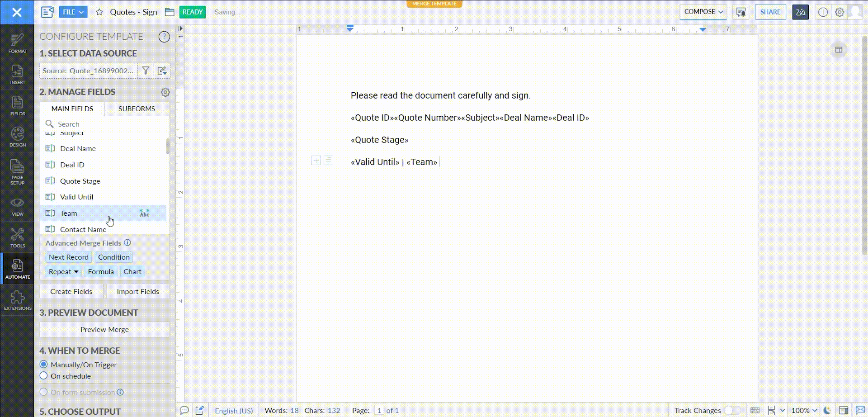The height and width of the screenshot is (417, 868).
Task: Open the Repeat merge field dropdown
Action: (x=63, y=271)
